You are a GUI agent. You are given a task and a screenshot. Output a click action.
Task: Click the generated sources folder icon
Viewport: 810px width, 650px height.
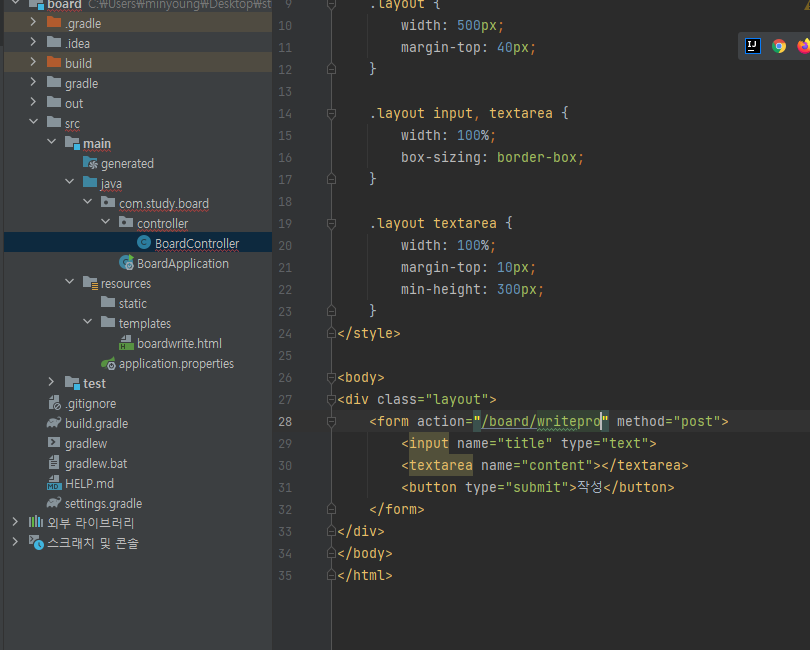90,163
